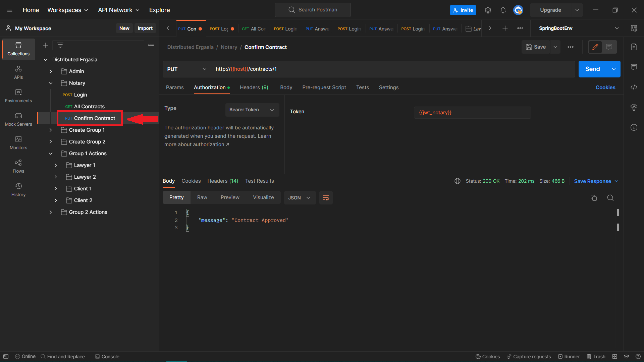Switch to edit mode pencil icon
Image resolution: width=644 pixels, height=362 pixels.
click(595, 47)
